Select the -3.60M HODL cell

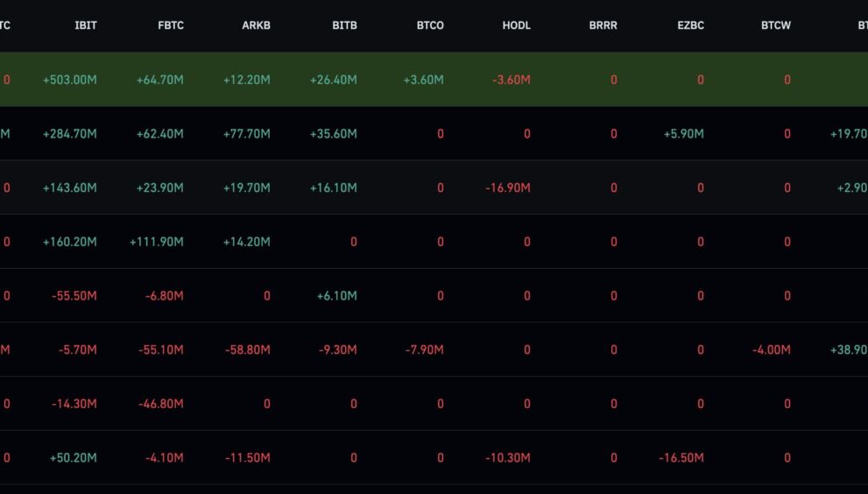511,80
